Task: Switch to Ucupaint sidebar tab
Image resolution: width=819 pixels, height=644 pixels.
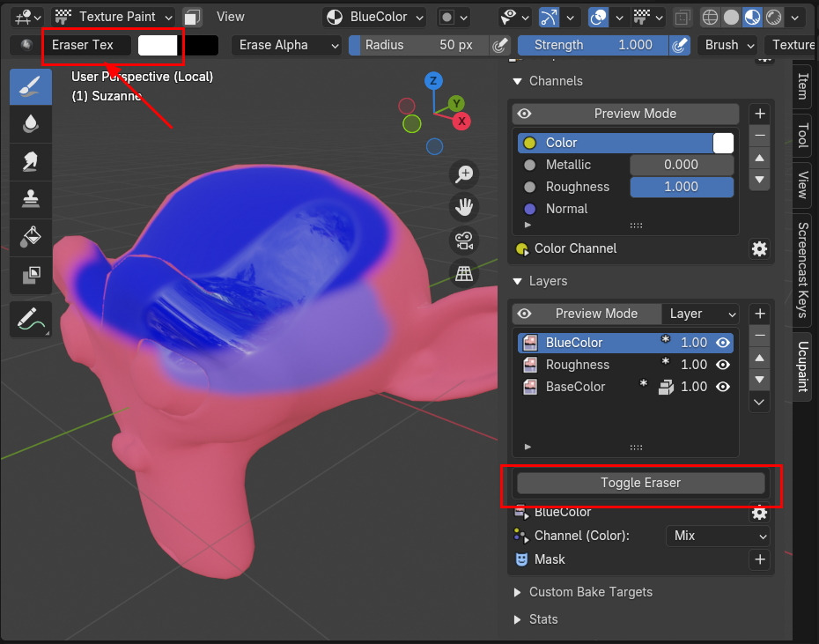Action: (x=803, y=366)
